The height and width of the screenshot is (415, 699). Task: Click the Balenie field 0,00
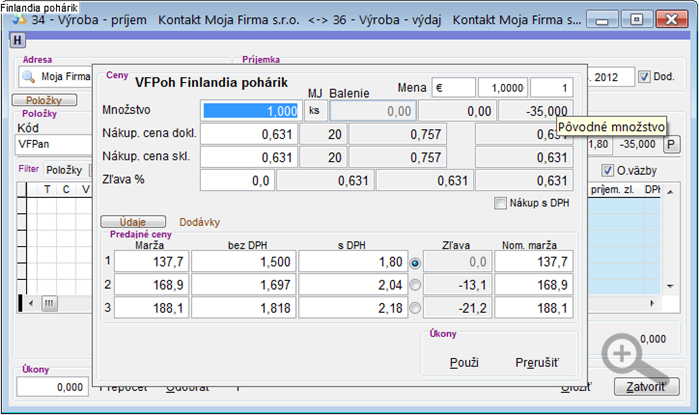click(373, 111)
